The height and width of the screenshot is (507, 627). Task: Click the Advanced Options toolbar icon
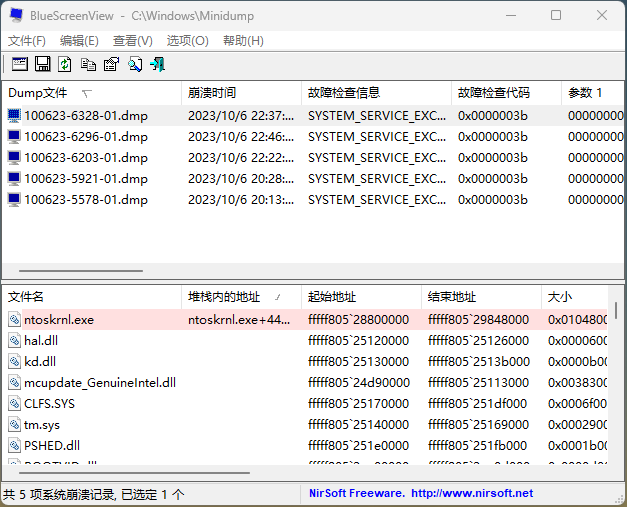tap(20, 64)
